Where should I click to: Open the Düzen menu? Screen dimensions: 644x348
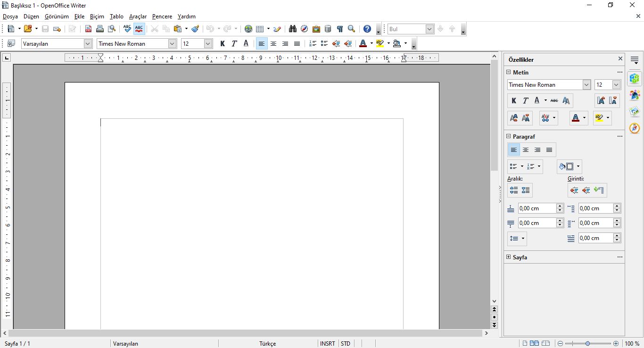coord(31,16)
